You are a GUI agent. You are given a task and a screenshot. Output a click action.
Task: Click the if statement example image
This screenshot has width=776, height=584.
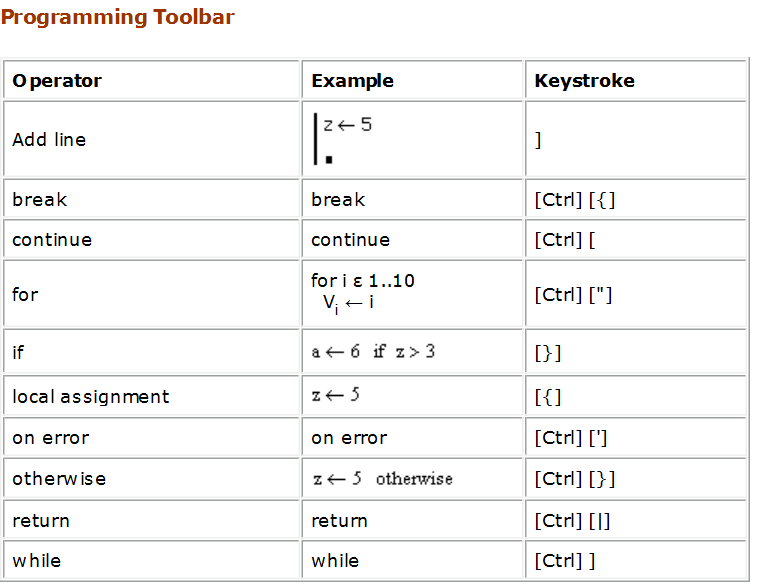click(x=373, y=352)
